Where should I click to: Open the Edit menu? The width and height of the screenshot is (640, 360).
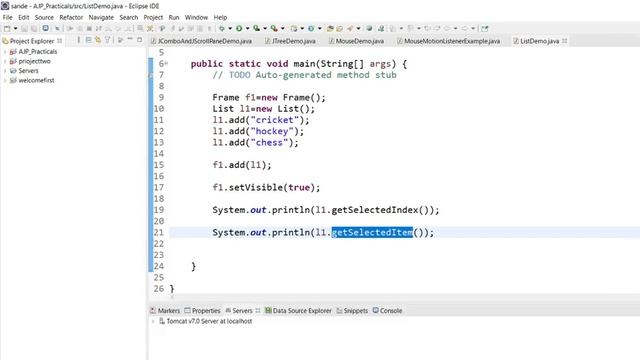click(24, 18)
